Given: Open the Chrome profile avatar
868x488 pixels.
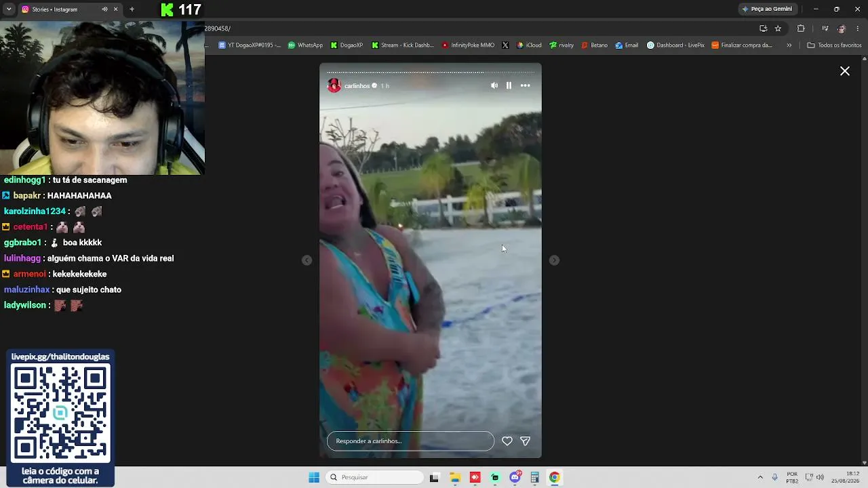Looking at the screenshot, I should click(x=842, y=28).
